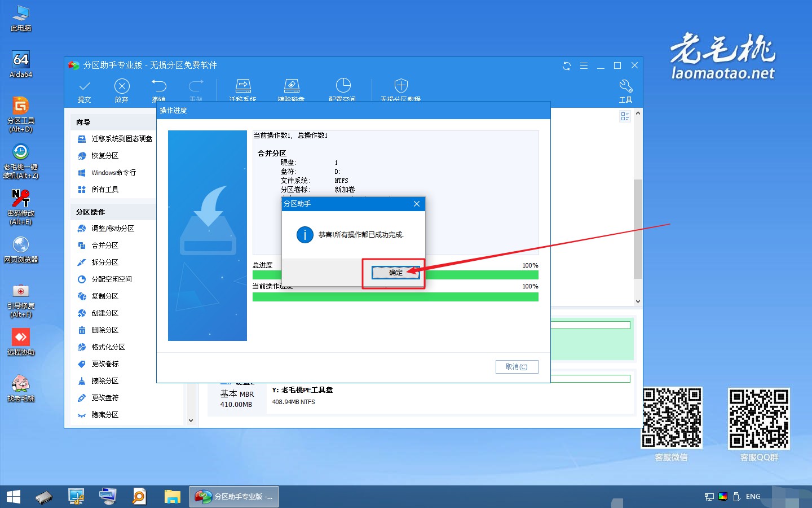This screenshot has width=812, height=508.
Task: Open the 此电脑 desktop icon
Action: [21, 19]
